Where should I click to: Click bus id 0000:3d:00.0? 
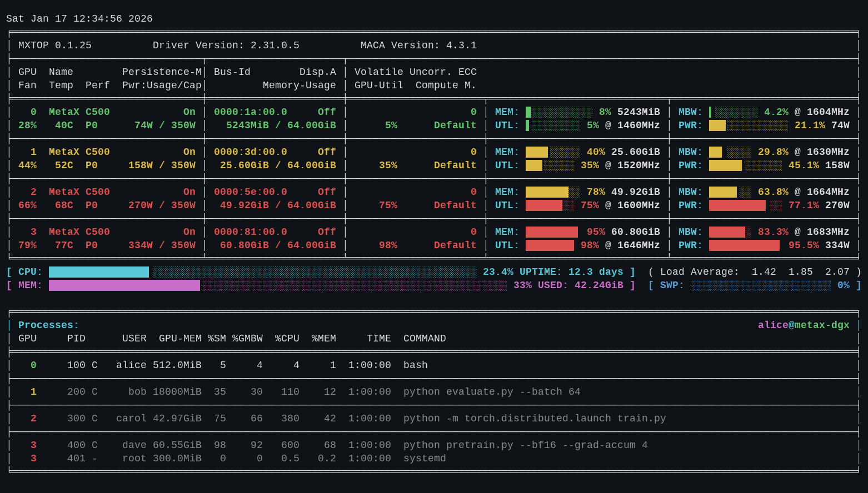coord(251,152)
